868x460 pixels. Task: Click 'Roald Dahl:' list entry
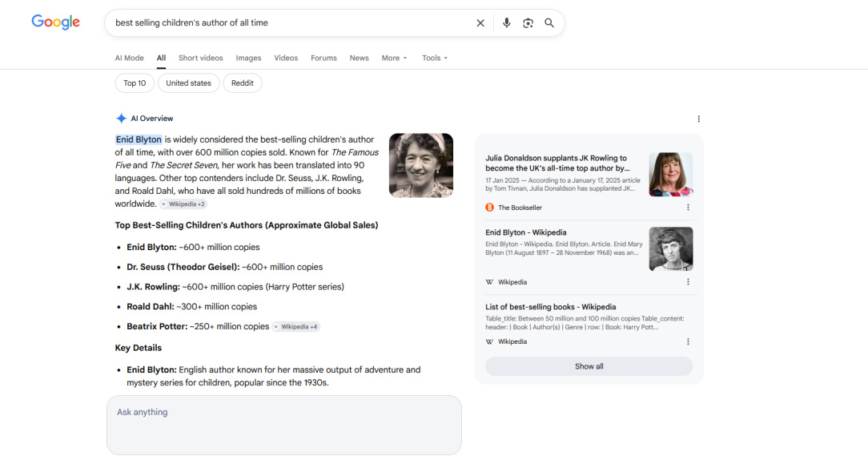(151, 306)
